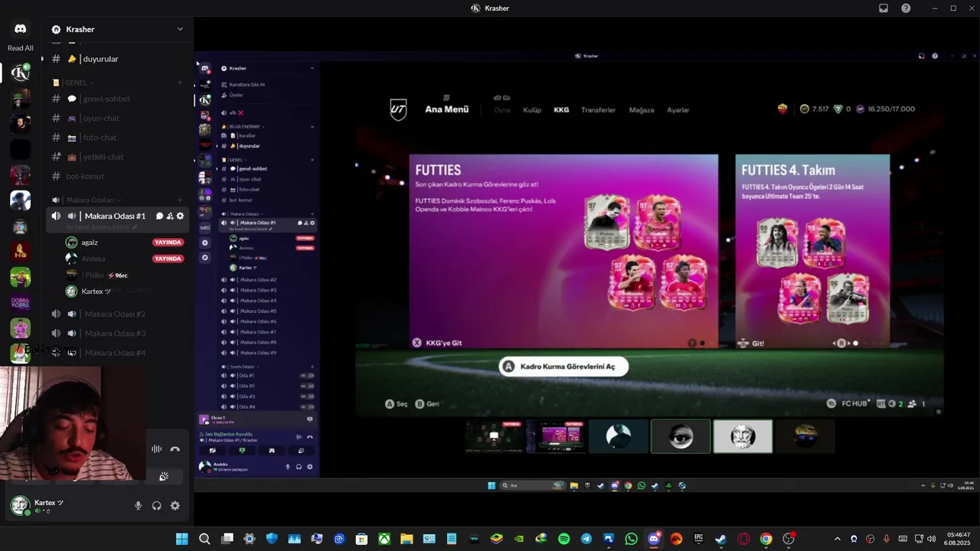Deafen audio with headphones icon
Viewport: 980px width, 551px height.
point(157,506)
